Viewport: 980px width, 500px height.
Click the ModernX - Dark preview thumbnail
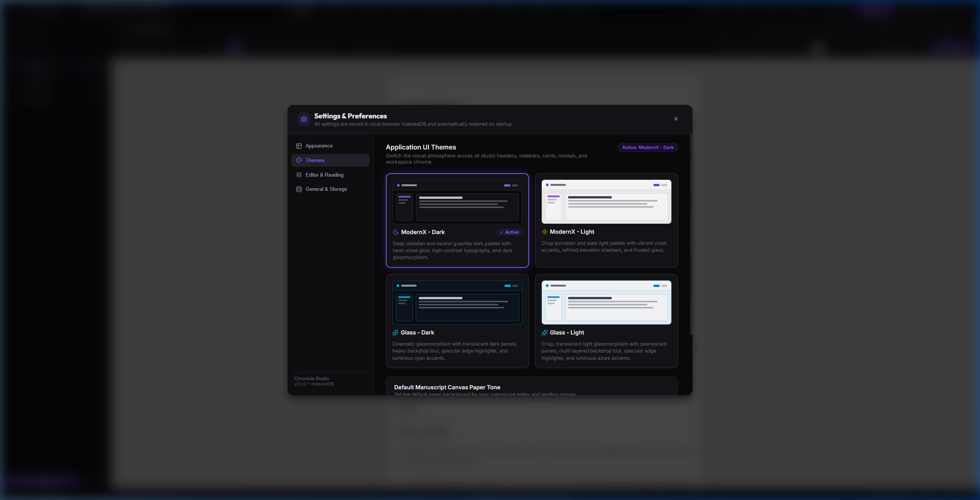tap(457, 202)
